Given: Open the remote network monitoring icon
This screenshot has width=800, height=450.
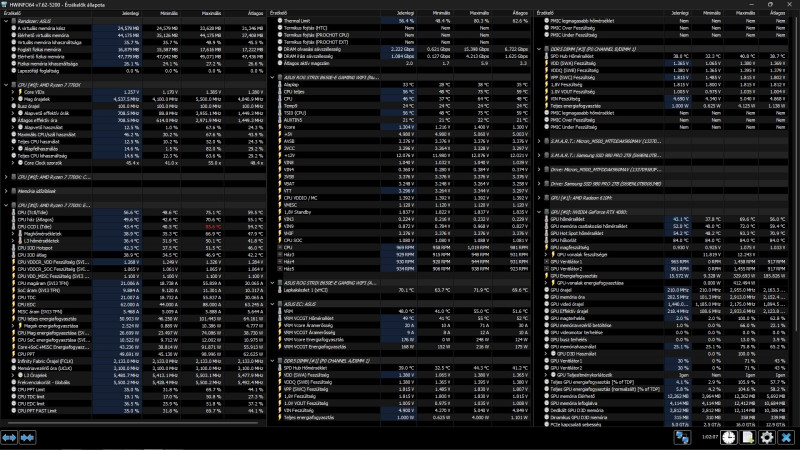Looking at the screenshot, I should [x=682, y=437].
